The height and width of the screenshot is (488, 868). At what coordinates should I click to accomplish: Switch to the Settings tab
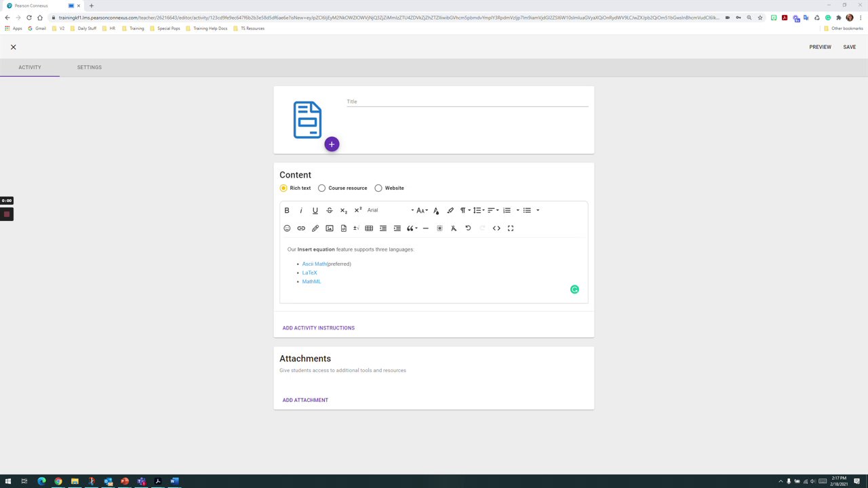point(90,67)
